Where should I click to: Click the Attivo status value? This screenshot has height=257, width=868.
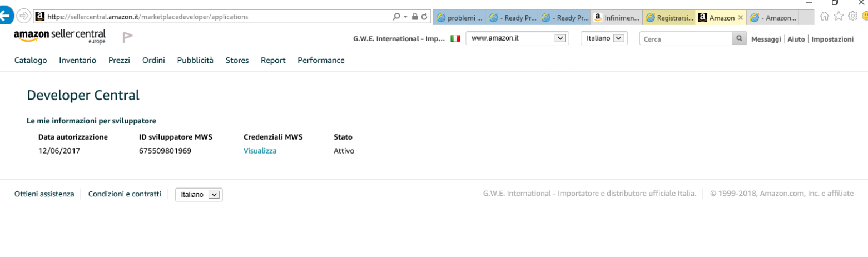[344, 151]
